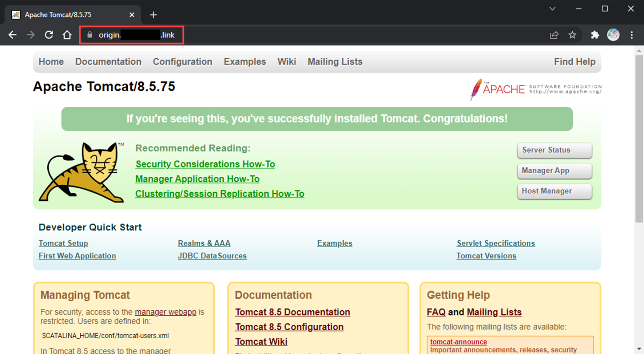Open the FAQ link

(x=436, y=312)
